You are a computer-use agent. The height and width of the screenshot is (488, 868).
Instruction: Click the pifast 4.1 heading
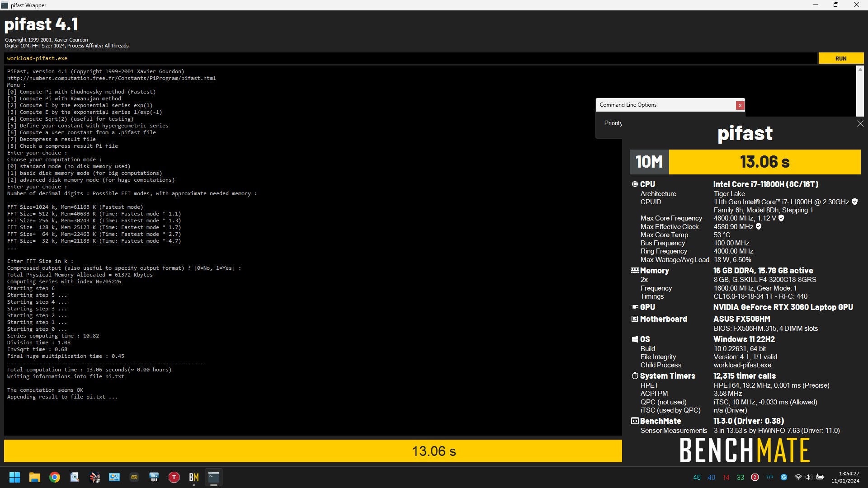[x=41, y=24]
